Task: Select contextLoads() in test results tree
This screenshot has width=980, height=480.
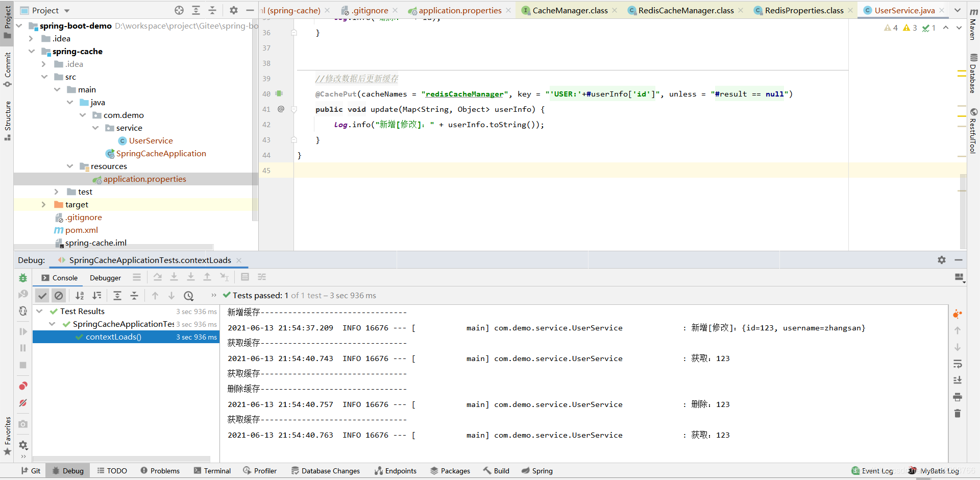Action: pos(113,337)
